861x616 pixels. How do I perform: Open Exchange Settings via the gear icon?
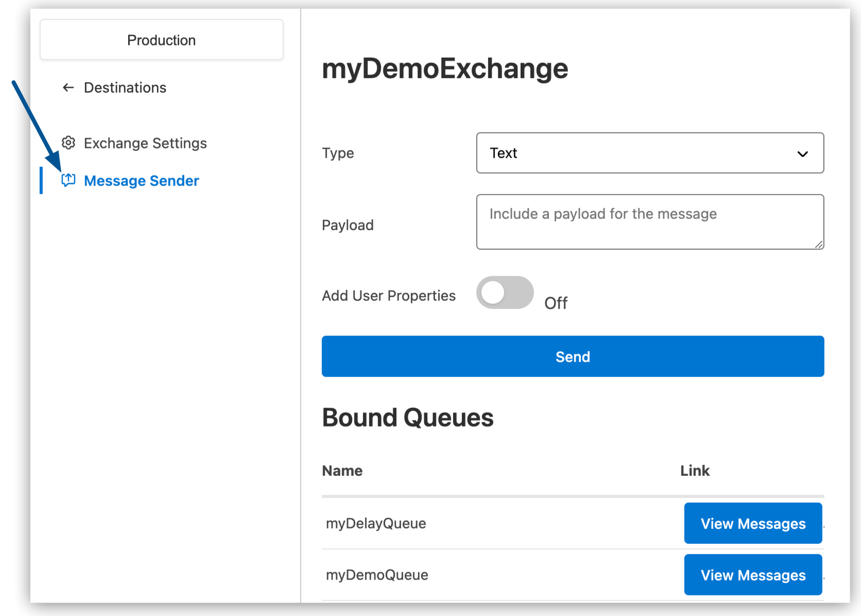click(x=68, y=143)
